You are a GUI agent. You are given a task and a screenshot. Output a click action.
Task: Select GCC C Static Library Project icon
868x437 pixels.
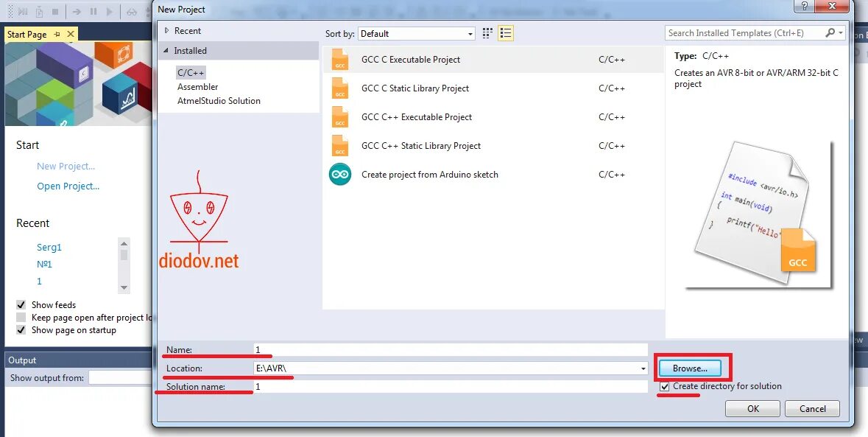pos(340,88)
